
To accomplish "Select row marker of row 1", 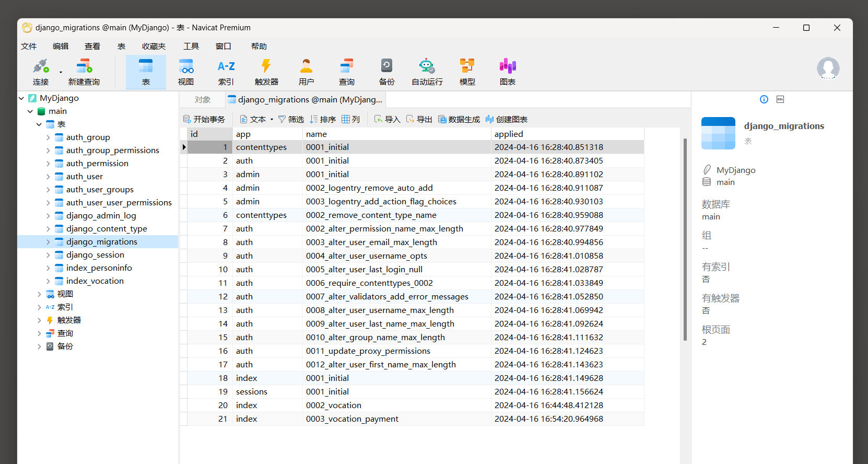I will pyautogui.click(x=184, y=147).
